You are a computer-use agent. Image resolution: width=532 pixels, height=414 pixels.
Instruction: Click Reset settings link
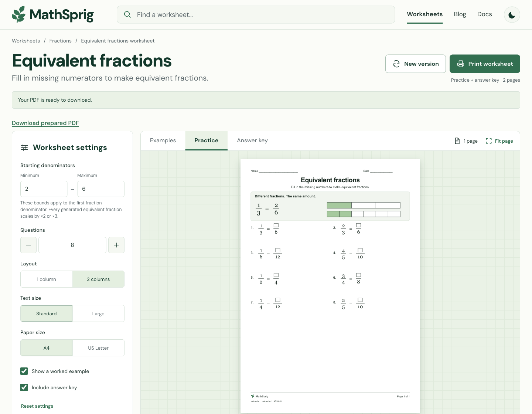37,406
